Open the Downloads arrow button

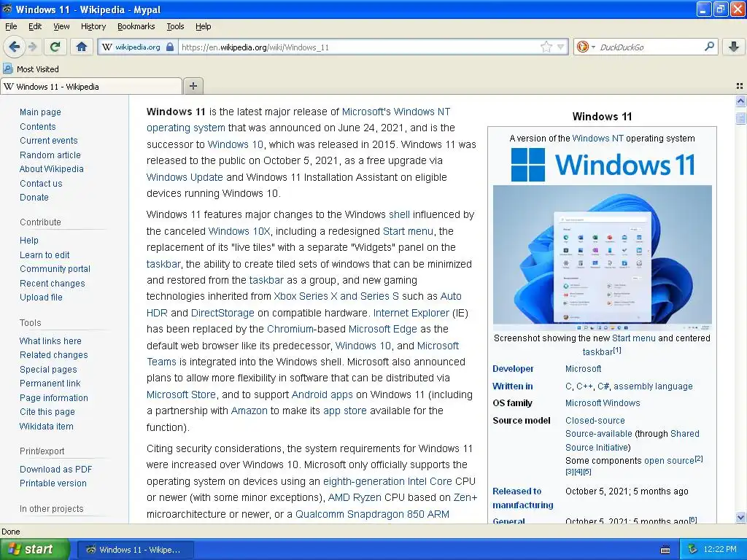pos(734,47)
